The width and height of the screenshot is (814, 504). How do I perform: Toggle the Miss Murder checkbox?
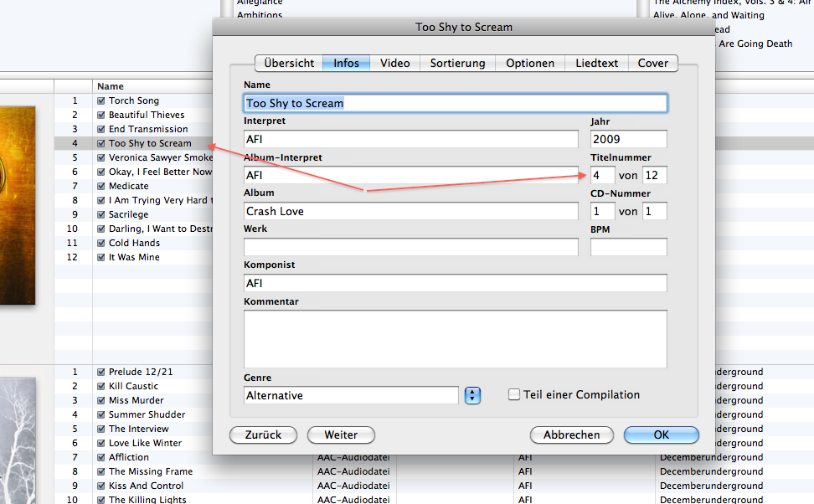click(x=101, y=400)
